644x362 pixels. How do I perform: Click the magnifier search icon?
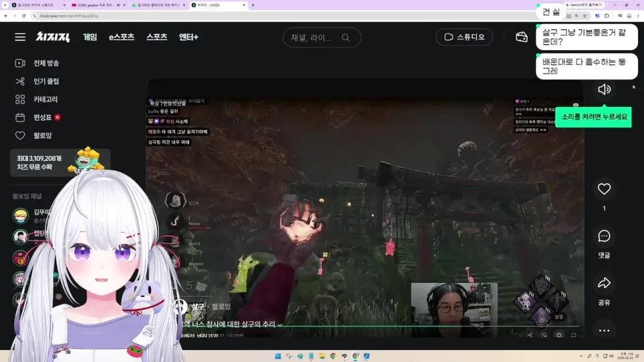coord(346,38)
